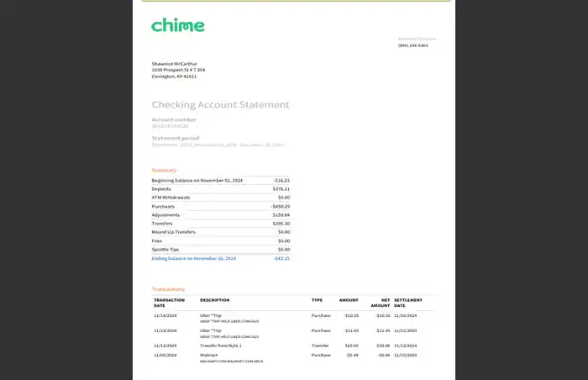
Task: Click the -$10.35 amount cell
Action: coord(351,316)
